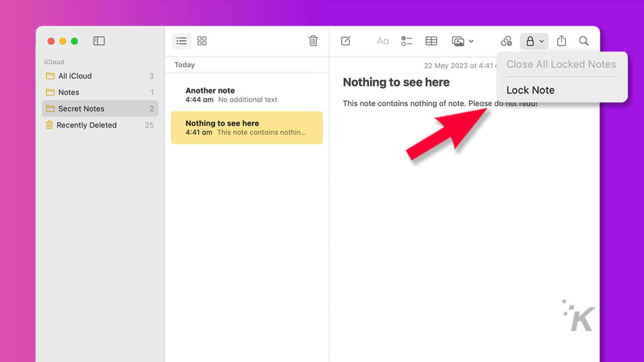
Task: Switch to gallery view
Action: coord(202,41)
